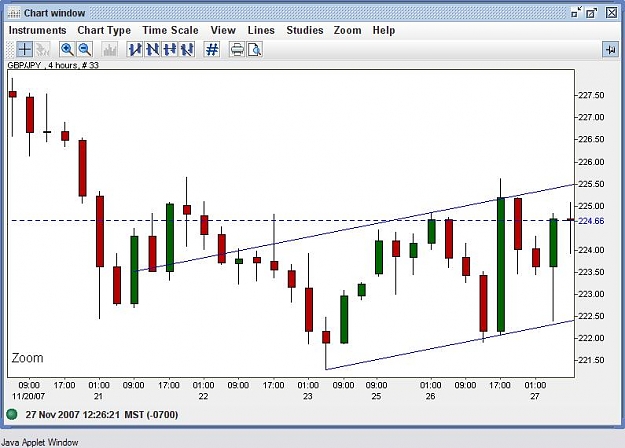Open the Chart Type menu
Image resolution: width=625 pixels, height=448 pixels.
[104, 30]
